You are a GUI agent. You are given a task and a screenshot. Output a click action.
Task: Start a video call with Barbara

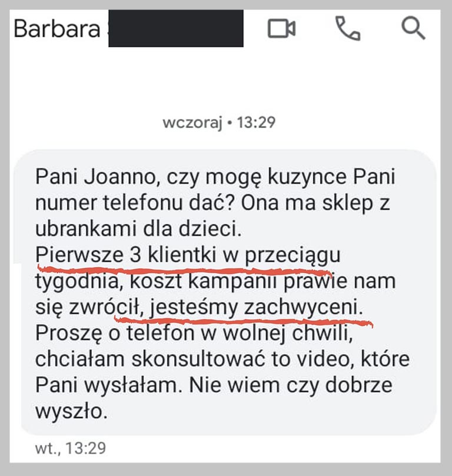[x=281, y=28]
